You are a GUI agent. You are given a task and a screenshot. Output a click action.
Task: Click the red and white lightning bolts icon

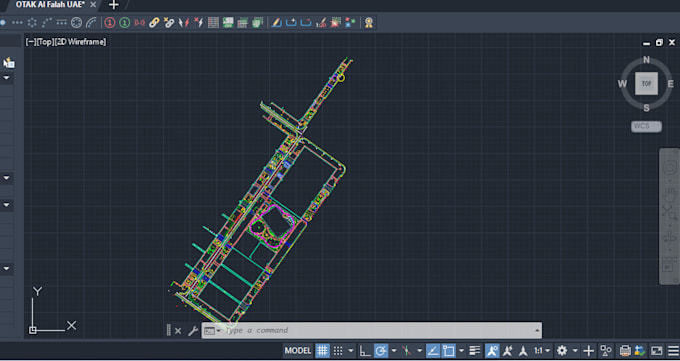coord(184,22)
